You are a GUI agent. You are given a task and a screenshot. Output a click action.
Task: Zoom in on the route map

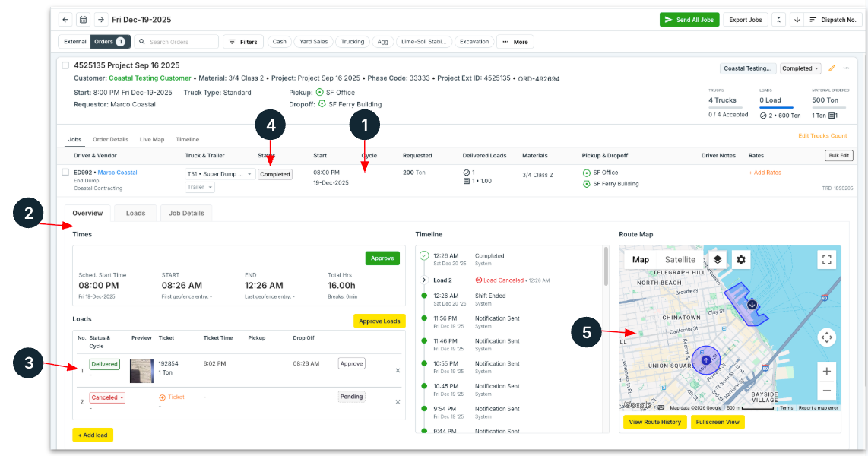[826, 372]
